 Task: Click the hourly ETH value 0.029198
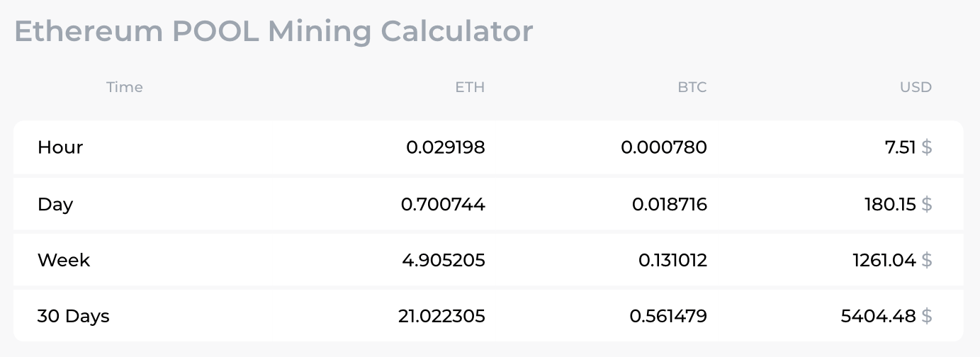pos(446,147)
